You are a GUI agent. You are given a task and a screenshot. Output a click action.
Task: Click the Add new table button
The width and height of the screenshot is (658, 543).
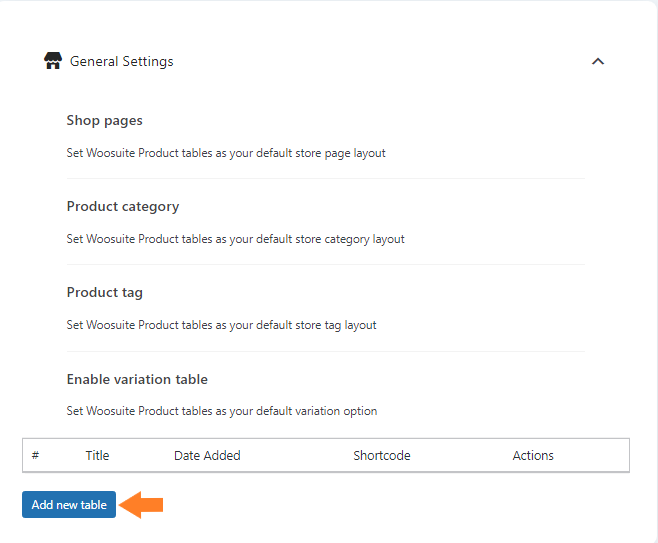pyautogui.click(x=69, y=504)
